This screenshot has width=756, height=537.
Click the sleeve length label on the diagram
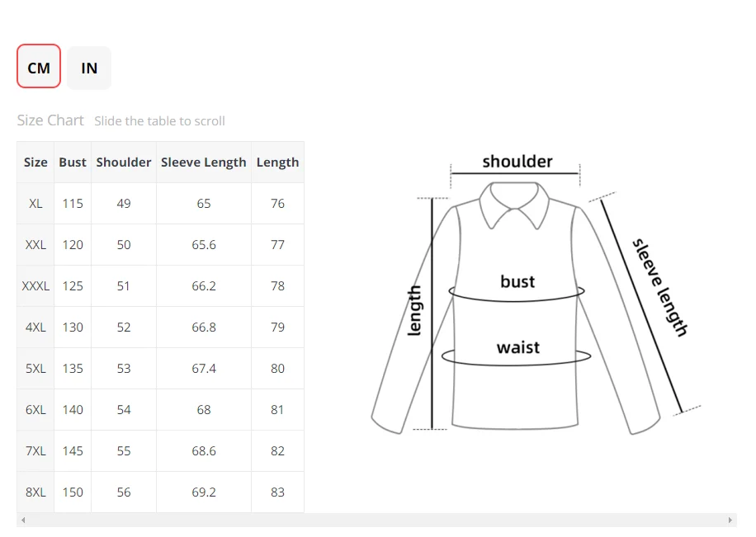click(659, 287)
